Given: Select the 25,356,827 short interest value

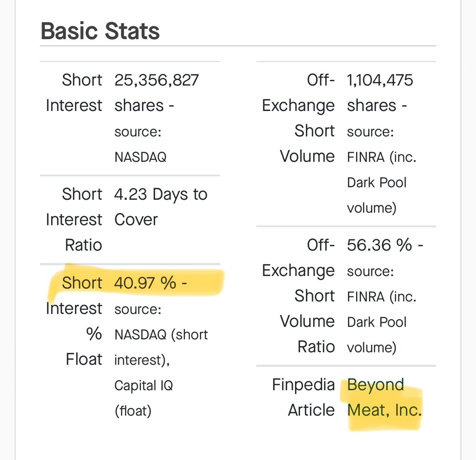Looking at the screenshot, I should [x=156, y=80].
